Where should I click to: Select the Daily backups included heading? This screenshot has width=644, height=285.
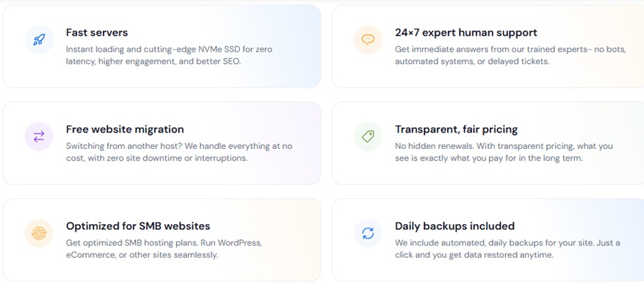coord(454,226)
